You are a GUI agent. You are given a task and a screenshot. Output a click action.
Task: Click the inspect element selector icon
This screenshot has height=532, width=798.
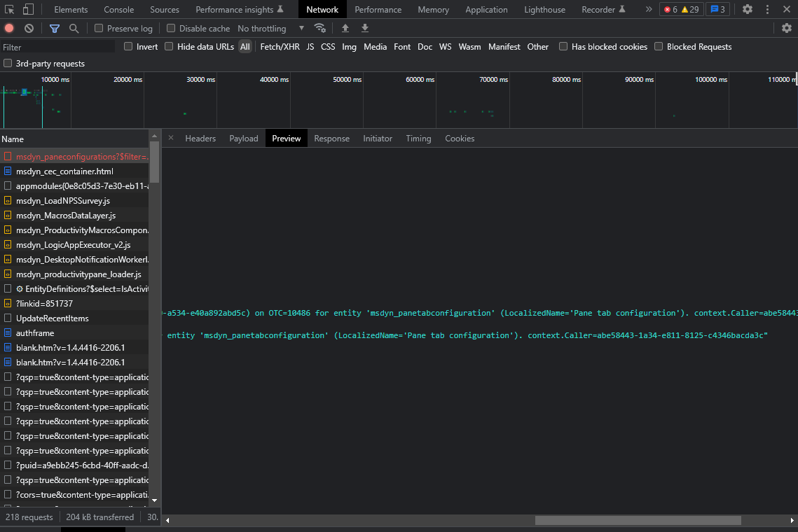click(9, 9)
